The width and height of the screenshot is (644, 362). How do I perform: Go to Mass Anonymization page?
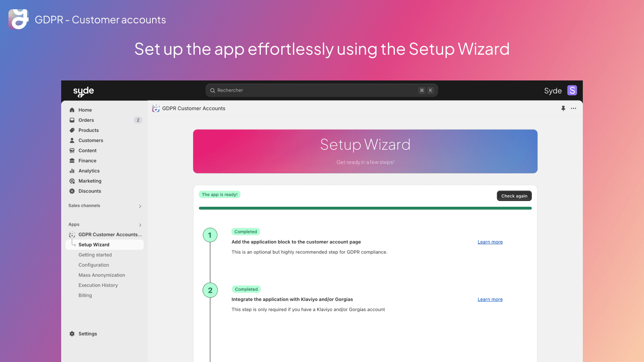[102, 275]
